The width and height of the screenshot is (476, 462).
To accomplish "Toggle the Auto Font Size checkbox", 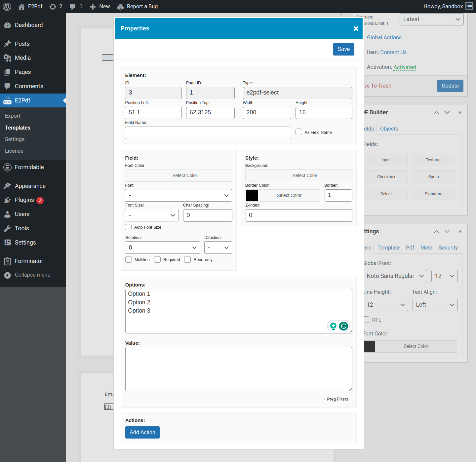I will click(128, 227).
